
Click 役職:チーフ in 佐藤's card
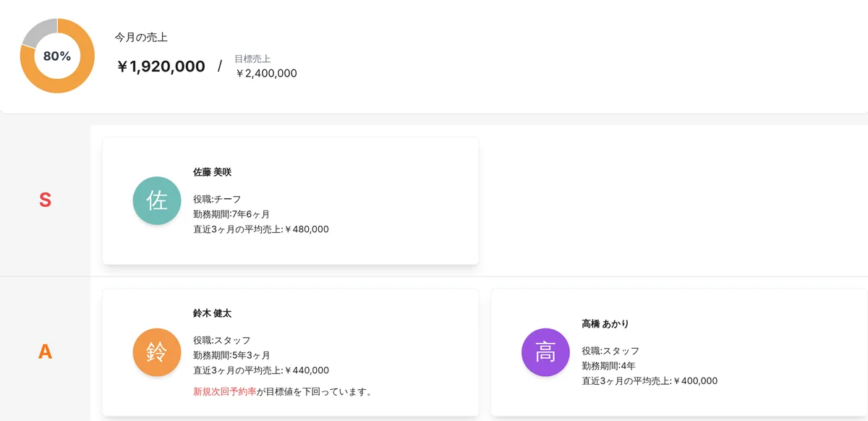pyautogui.click(x=217, y=199)
